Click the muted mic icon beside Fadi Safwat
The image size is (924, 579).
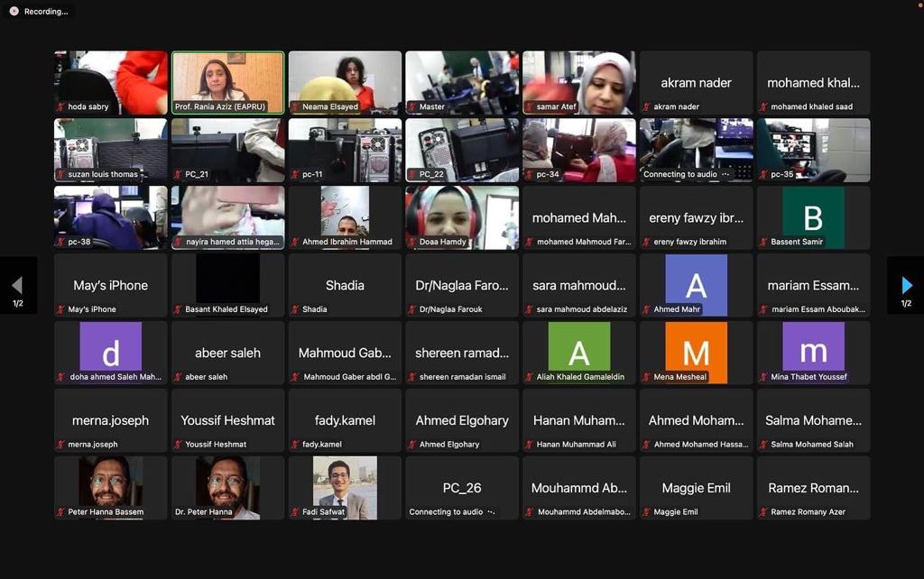[x=295, y=512]
